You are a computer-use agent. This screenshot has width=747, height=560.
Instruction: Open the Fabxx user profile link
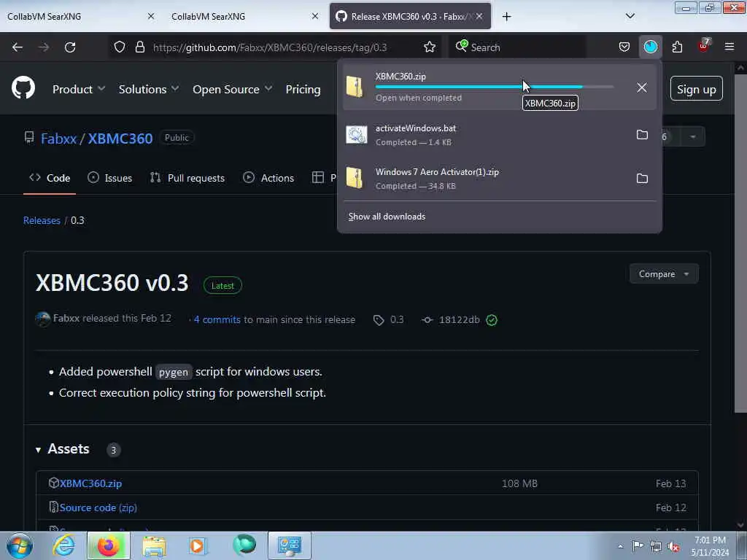click(x=58, y=139)
